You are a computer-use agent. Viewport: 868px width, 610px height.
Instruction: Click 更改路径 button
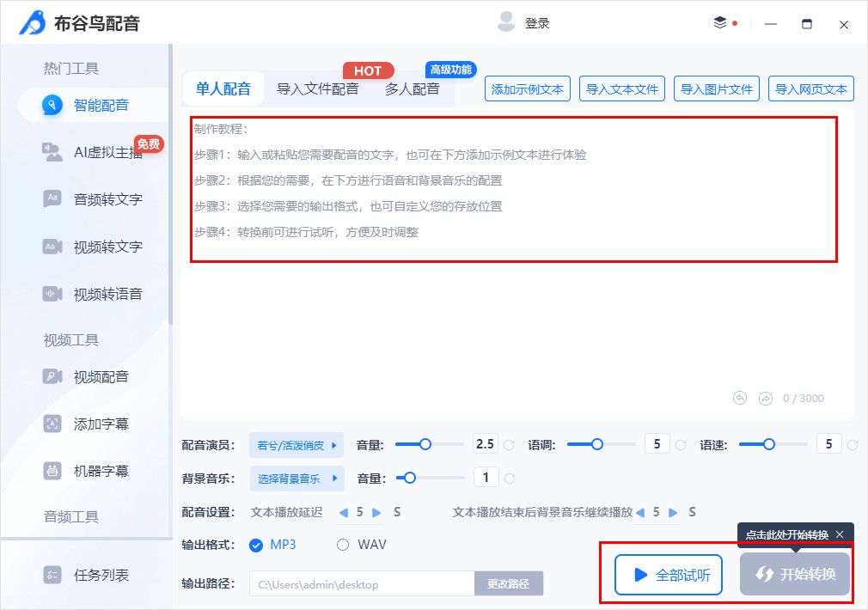tap(508, 583)
